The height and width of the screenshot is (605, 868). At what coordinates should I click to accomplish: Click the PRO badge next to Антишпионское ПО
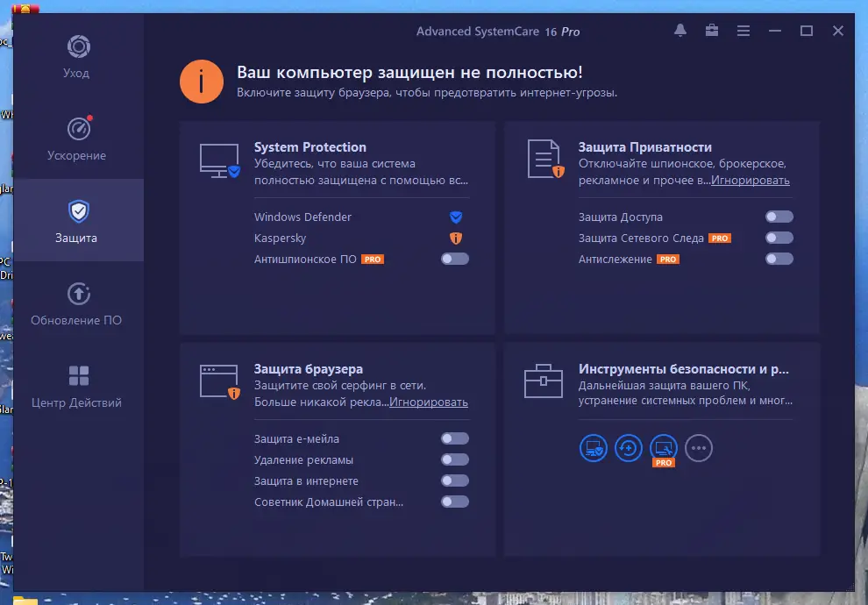pos(373,259)
